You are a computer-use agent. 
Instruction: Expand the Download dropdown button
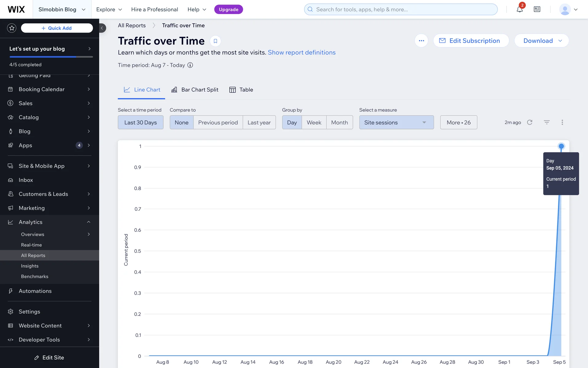541,41
